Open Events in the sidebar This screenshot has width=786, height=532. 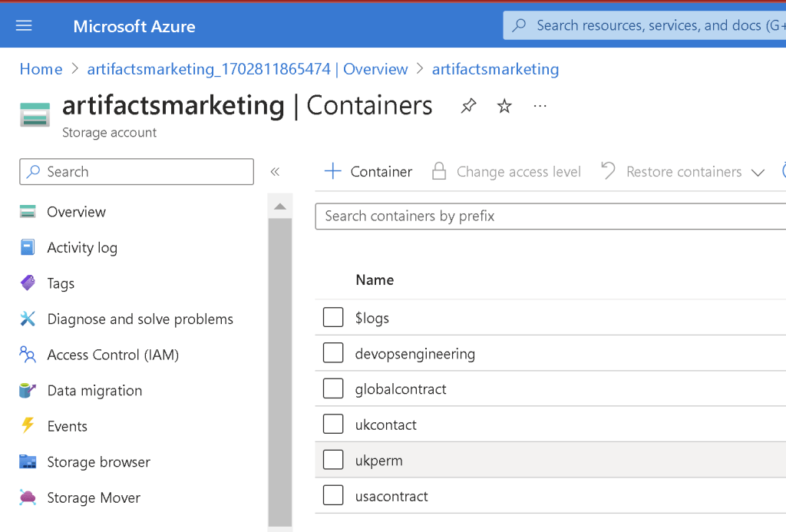tap(68, 426)
